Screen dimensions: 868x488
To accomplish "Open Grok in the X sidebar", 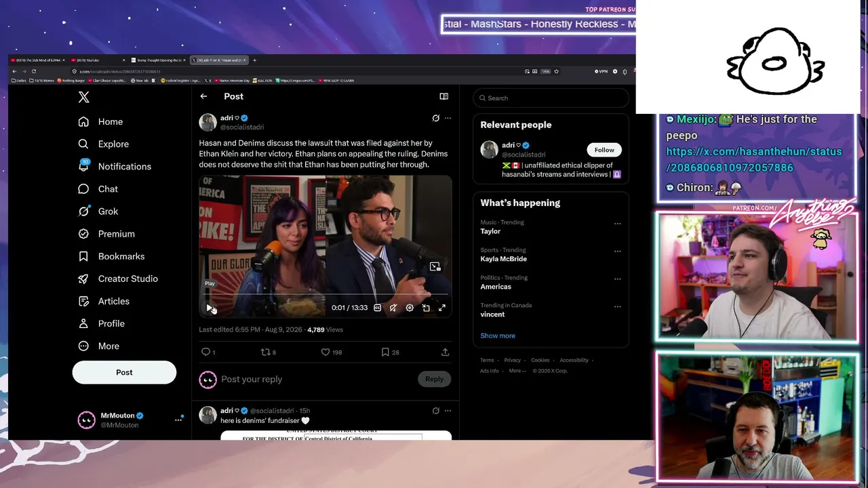I will point(98,211).
